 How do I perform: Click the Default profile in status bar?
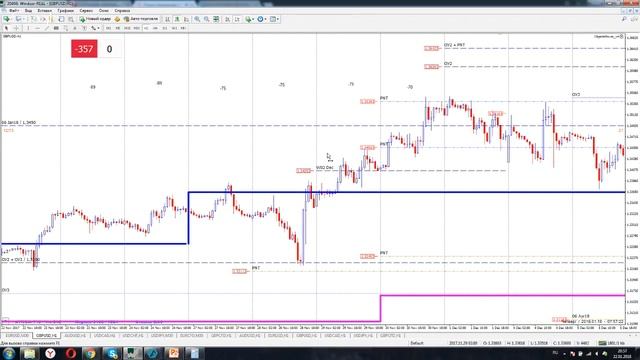click(417, 343)
